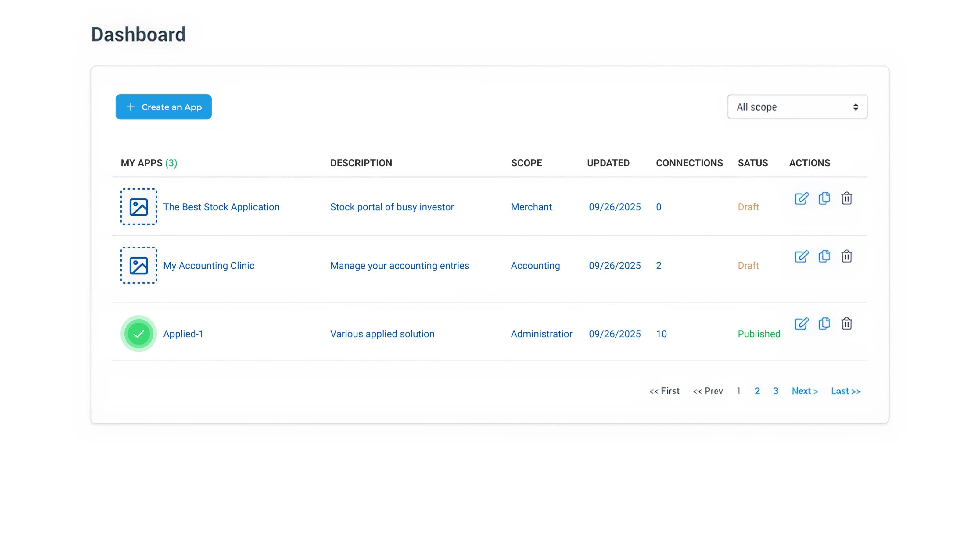Go to the Next page of apps

tap(804, 391)
